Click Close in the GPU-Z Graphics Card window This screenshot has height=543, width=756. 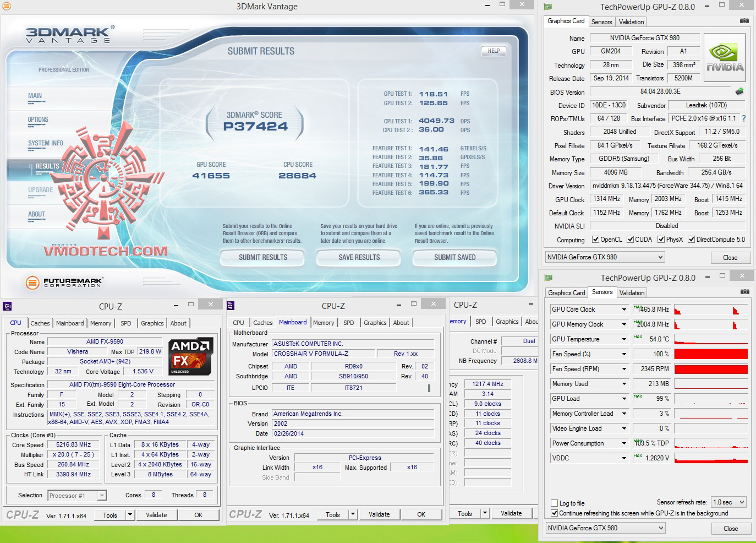pyautogui.click(x=730, y=258)
